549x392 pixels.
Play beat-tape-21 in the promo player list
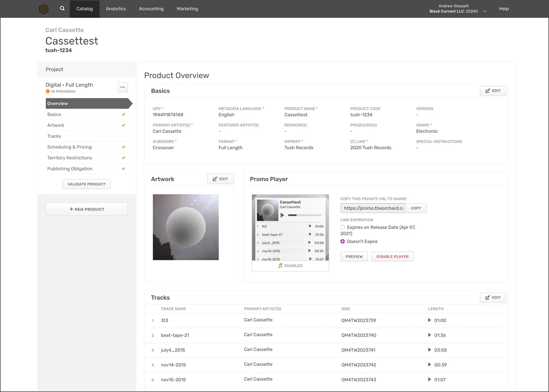point(310,234)
